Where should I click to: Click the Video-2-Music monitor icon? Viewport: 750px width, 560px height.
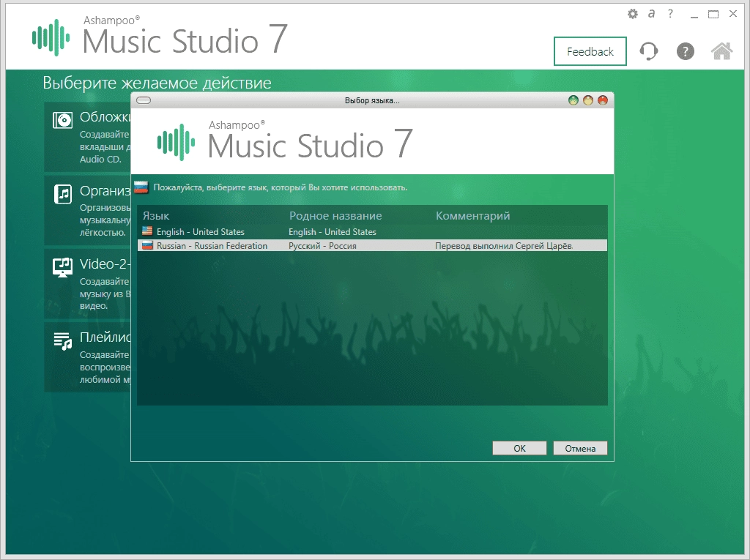click(63, 267)
